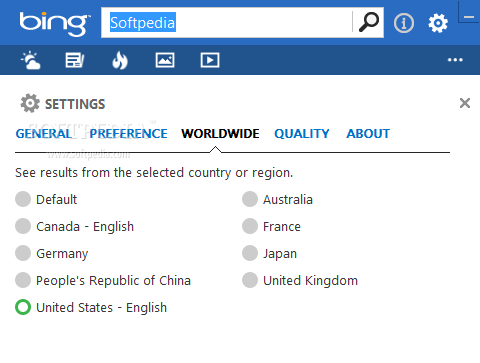The image size is (480, 363).
Task: Open the info circle icon
Action: (404, 23)
